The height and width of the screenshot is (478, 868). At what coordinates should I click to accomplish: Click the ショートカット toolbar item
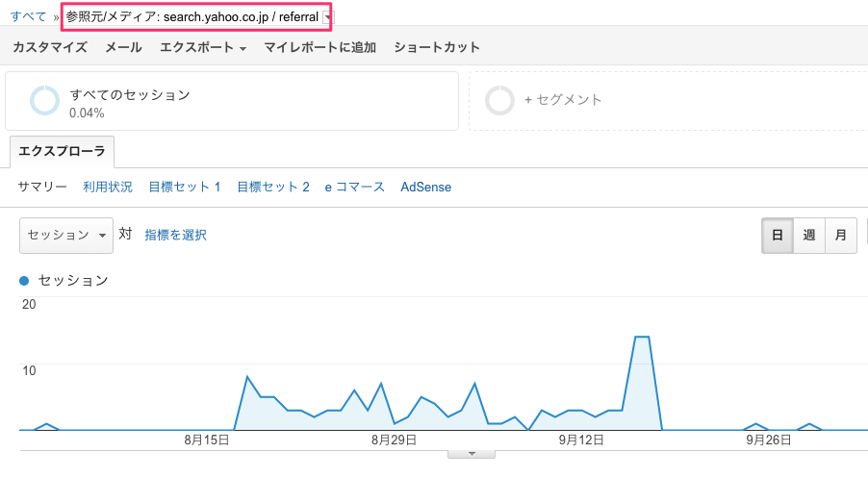[x=437, y=47]
